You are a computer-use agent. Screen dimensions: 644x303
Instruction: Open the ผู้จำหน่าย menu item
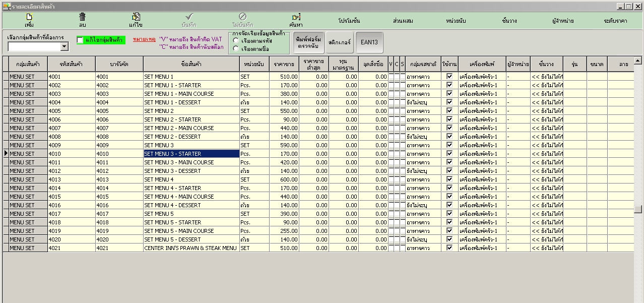point(563,21)
